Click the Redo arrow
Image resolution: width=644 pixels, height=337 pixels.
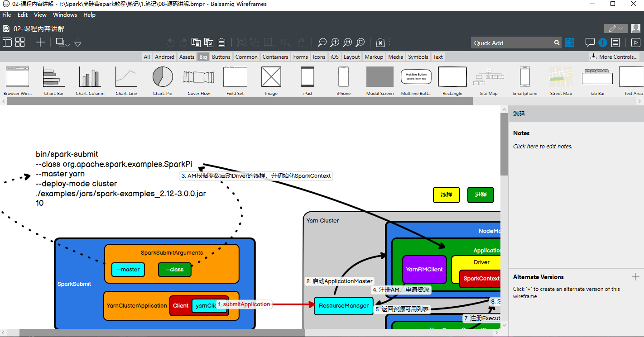coord(183,43)
